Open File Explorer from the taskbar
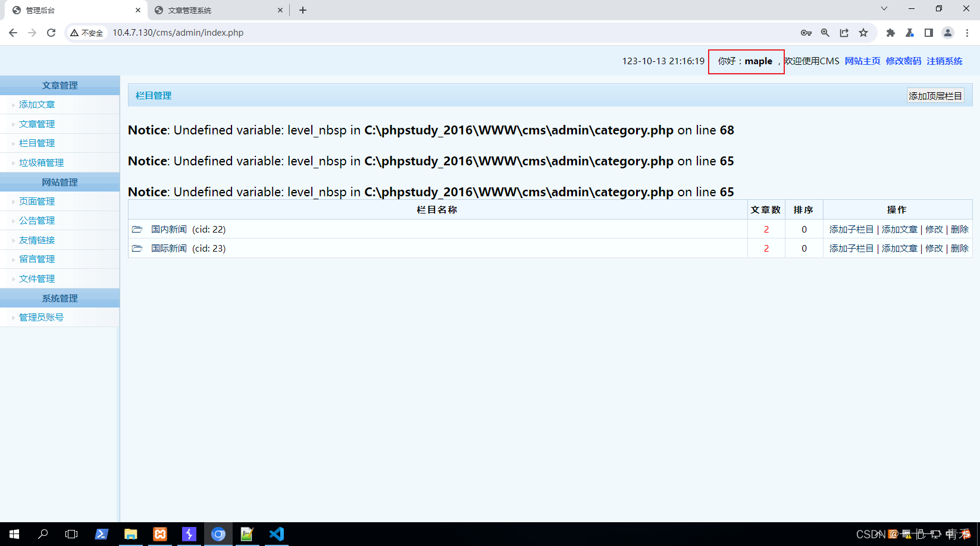The height and width of the screenshot is (546, 980). [131, 534]
